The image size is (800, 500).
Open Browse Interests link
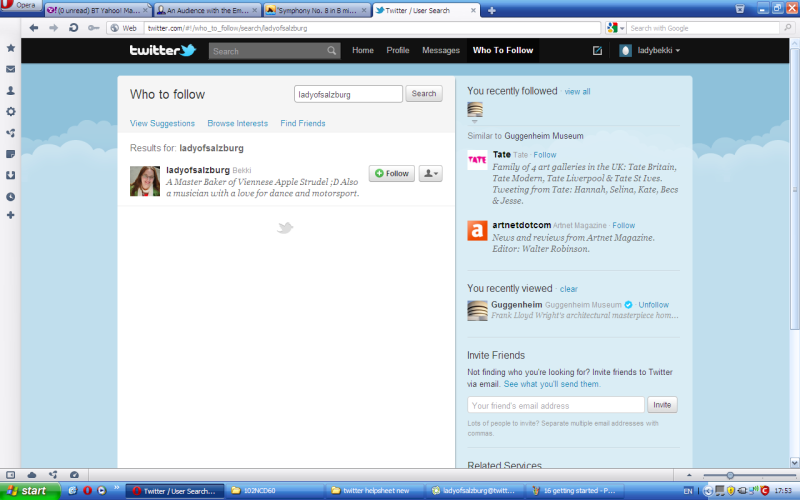[237, 123]
